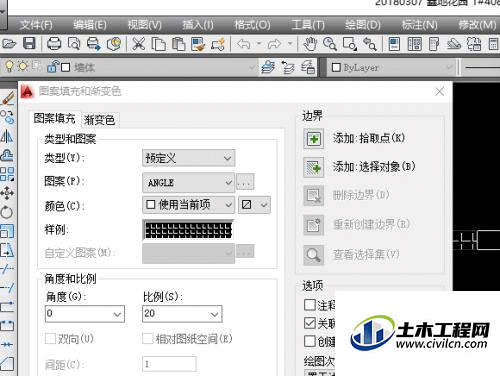The image size is (500, 376).
Task: Open the 视图(V) menu
Action: click(144, 25)
